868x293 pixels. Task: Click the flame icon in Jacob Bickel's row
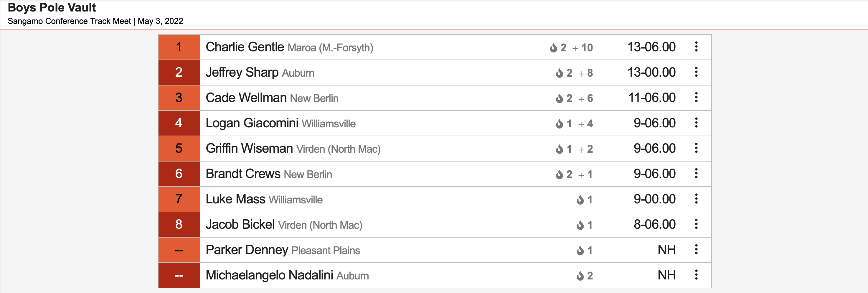pyautogui.click(x=580, y=225)
